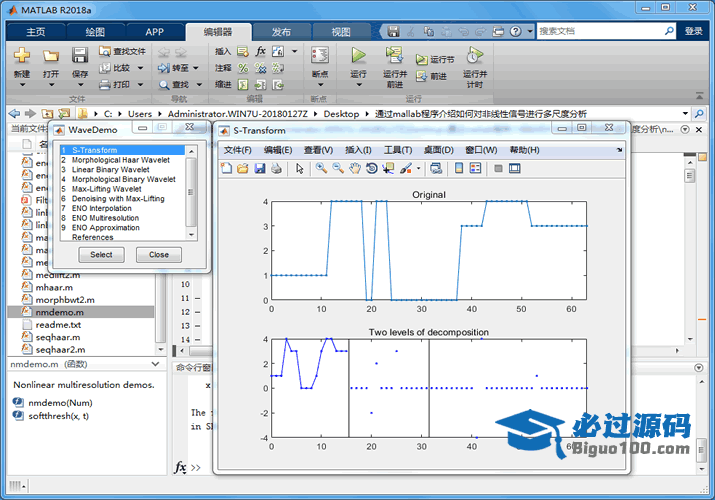Select the Edit Plot arrow tool

point(299,168)
